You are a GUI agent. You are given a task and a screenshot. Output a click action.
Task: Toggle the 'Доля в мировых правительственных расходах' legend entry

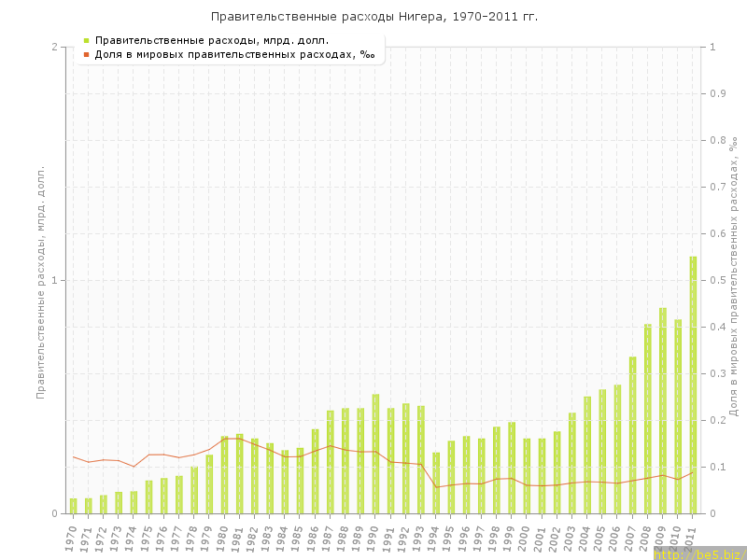(233, 54)
